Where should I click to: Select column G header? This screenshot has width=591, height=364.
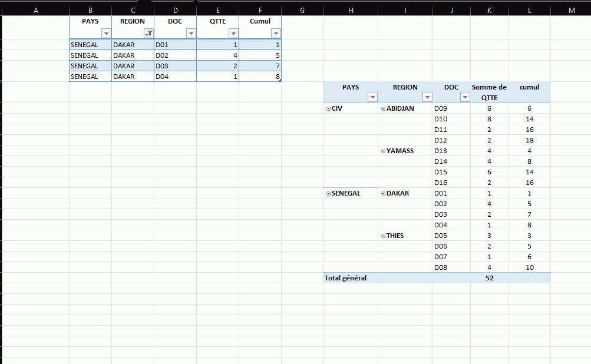302,11
